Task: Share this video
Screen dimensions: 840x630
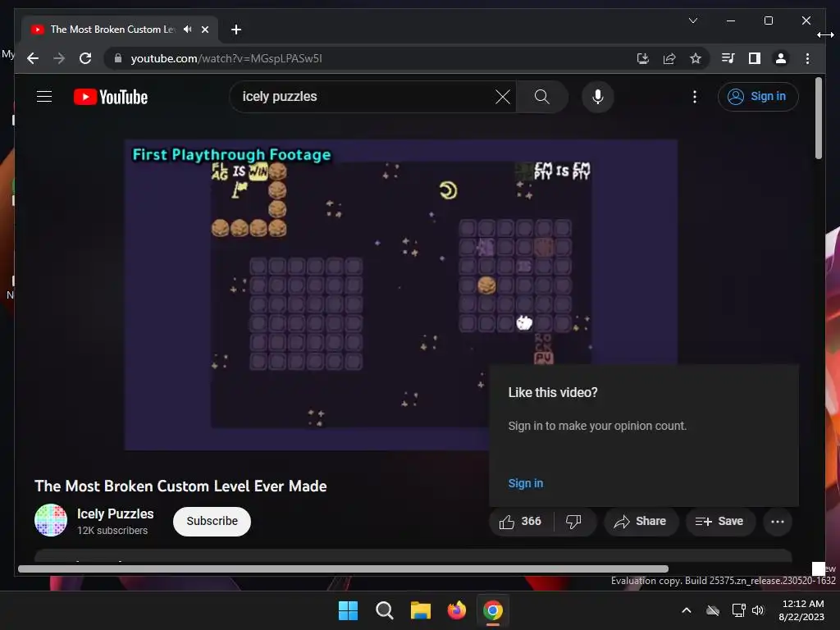Action: (x=641, y=521)
